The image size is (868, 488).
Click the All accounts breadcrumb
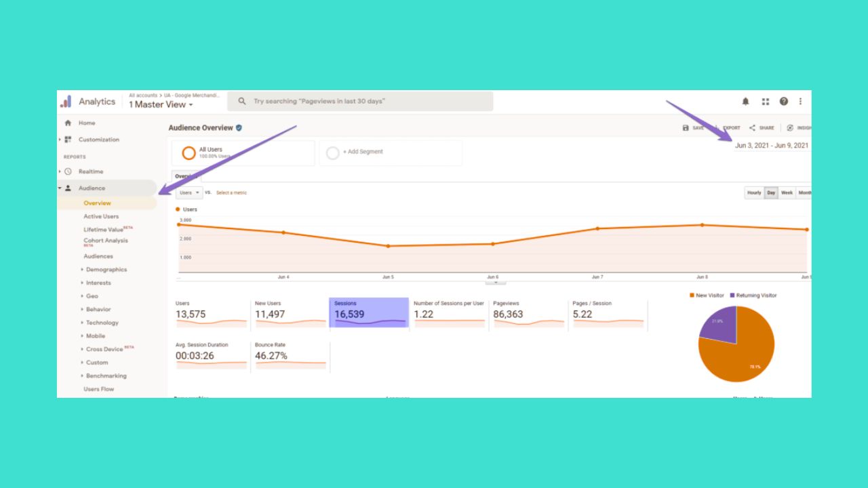pyautogui.click(x=143, y=96)
